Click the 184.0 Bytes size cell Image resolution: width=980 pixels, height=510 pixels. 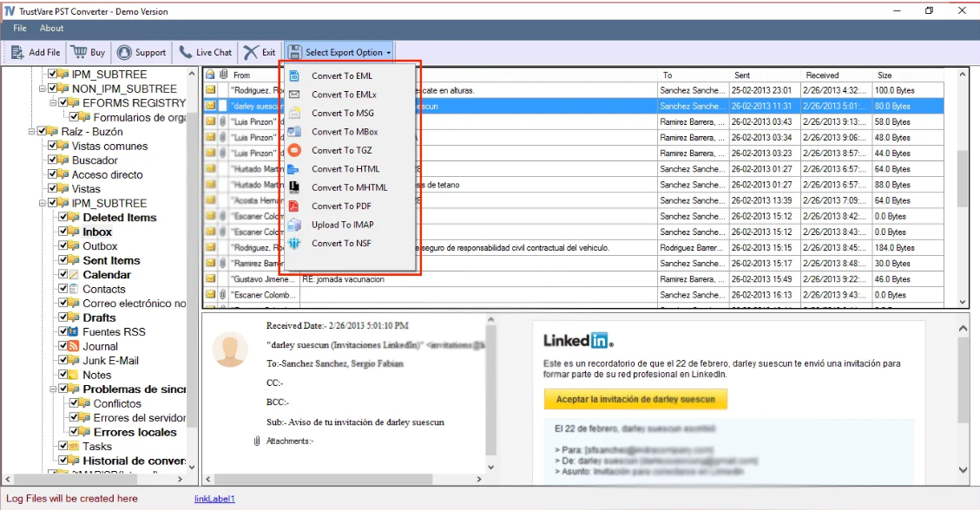(907, 248)
